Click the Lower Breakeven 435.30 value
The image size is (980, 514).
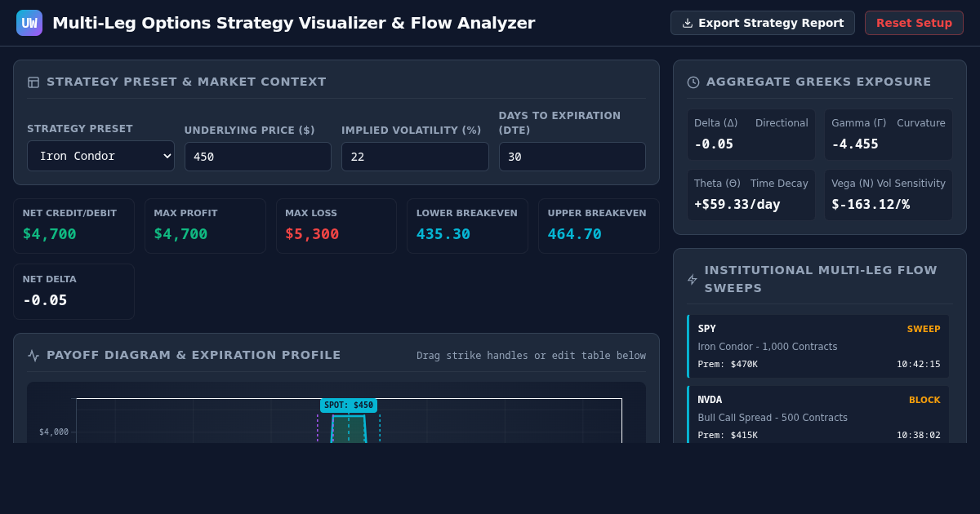(443, 234)
